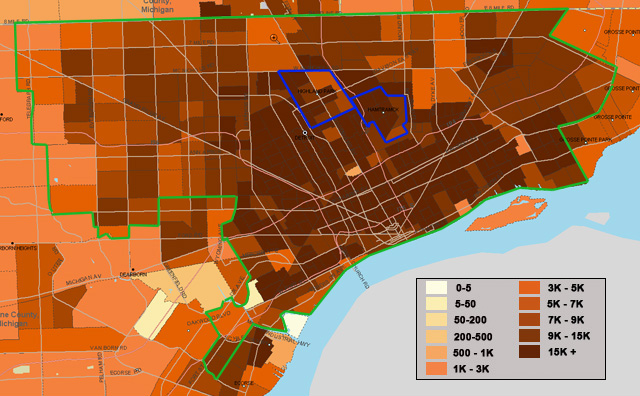Click the Highland Park city dot marker
Viewport: 640px width, 396px height.
point(317,94)
